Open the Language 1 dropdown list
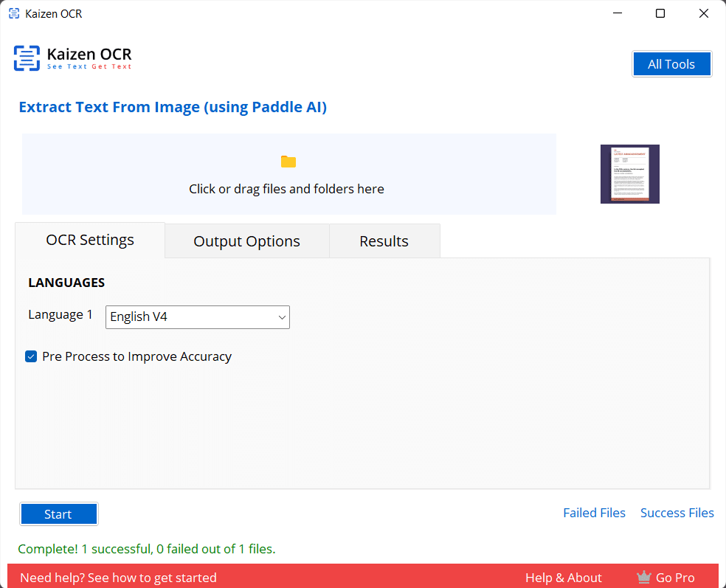The image size is (726, 588). coord(198,317)
